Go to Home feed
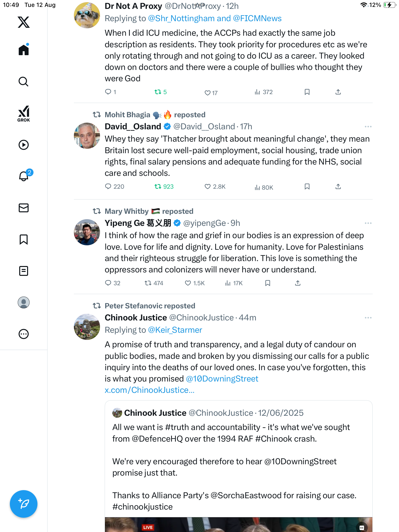Screen dimensions: 399x532 (24, 50)
